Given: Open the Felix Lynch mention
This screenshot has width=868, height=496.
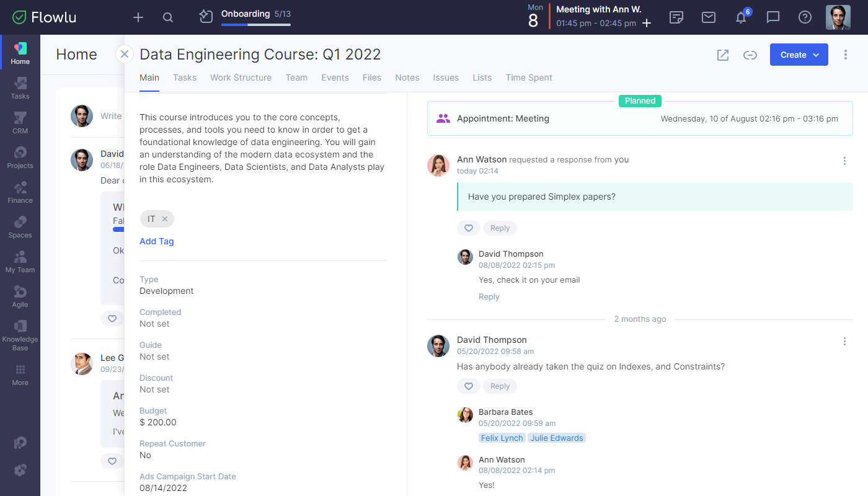Looking at the screenshot, I should click(502, 438).
